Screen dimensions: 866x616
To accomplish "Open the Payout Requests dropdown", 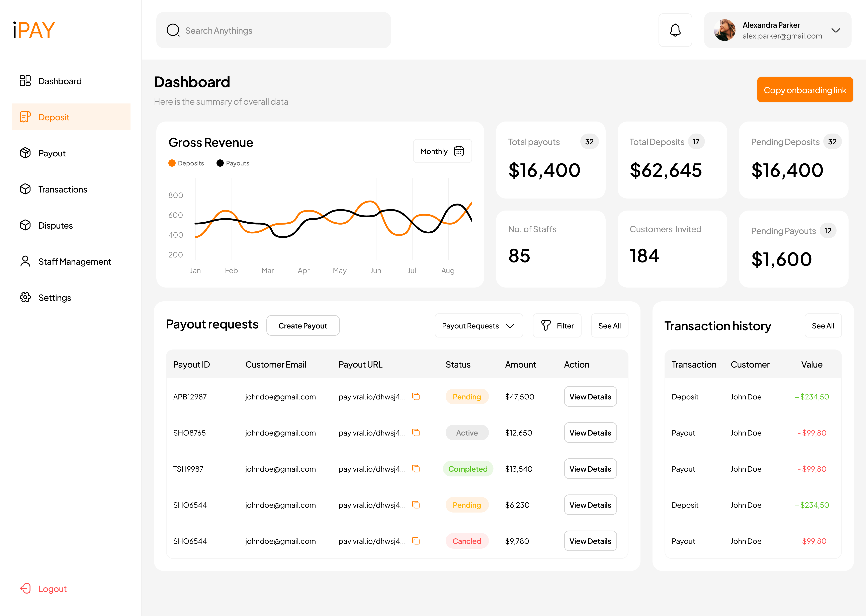I will pos(479,325).
